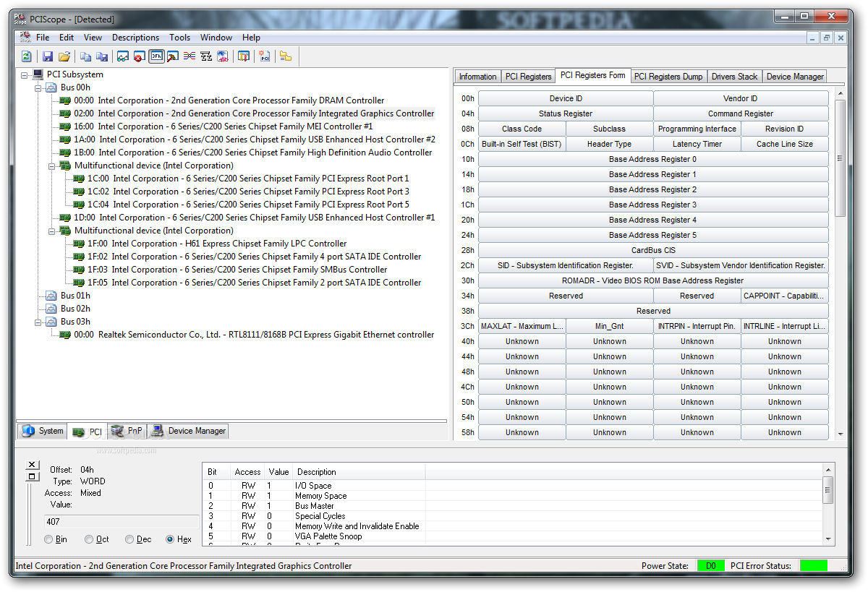Select the 1B:00 High Definition Audio Controller

point(252,153)
